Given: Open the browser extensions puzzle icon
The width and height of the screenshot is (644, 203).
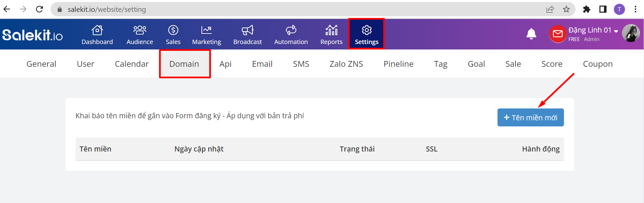Looking at the screenshot, I should [587, 9].
